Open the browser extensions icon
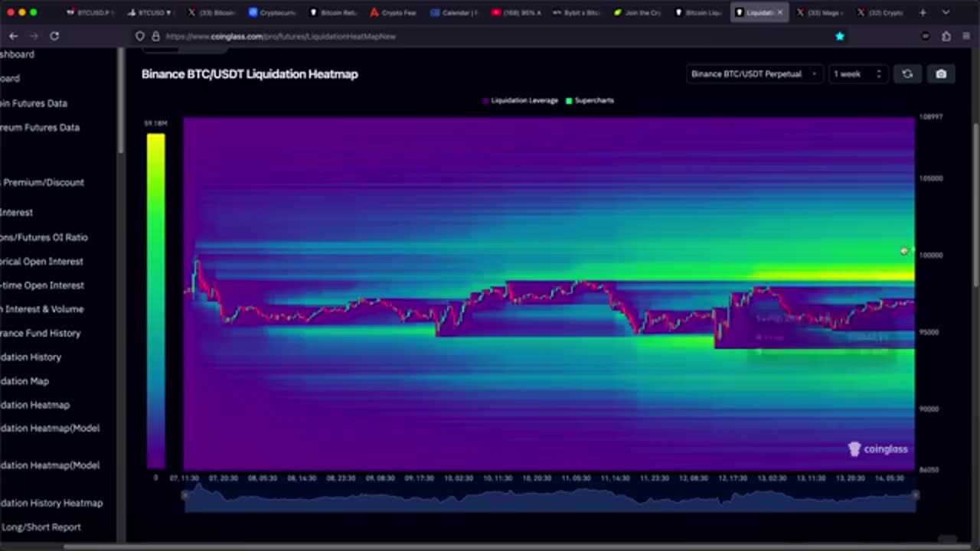 pos(946,36)
